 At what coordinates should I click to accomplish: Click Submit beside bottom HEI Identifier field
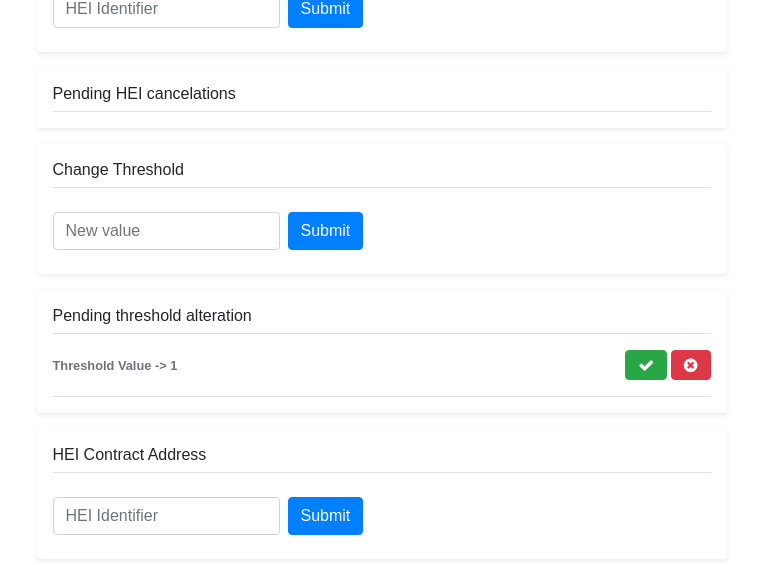(325, 516)
